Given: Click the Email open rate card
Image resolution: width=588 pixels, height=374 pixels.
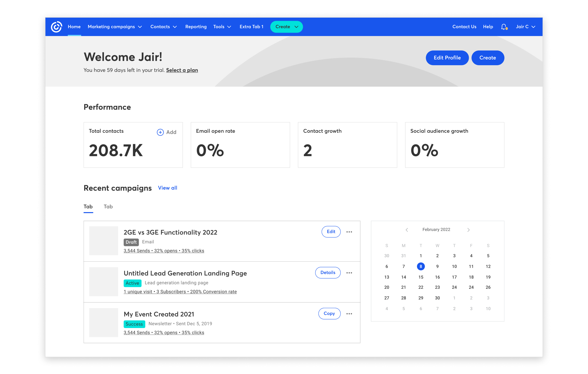Looking at the screenshot, I should click(240, 145).
